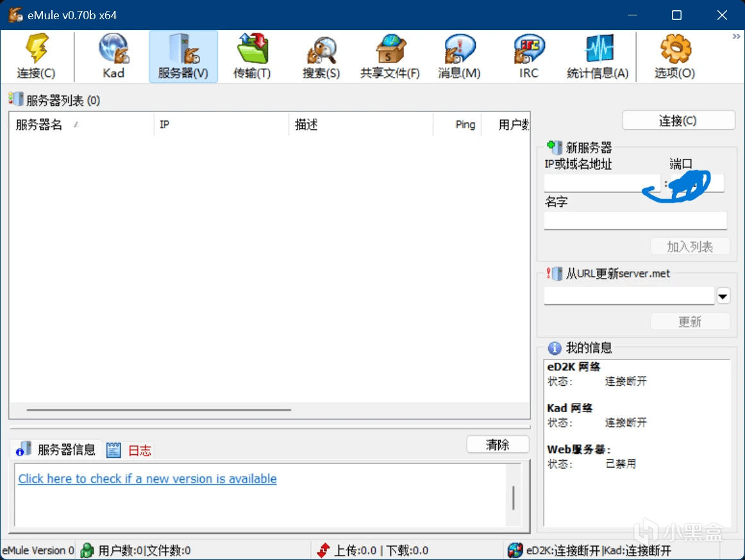Click the 从URL更新server.met icon
The image size is (745, 560).
pos(554,273)
